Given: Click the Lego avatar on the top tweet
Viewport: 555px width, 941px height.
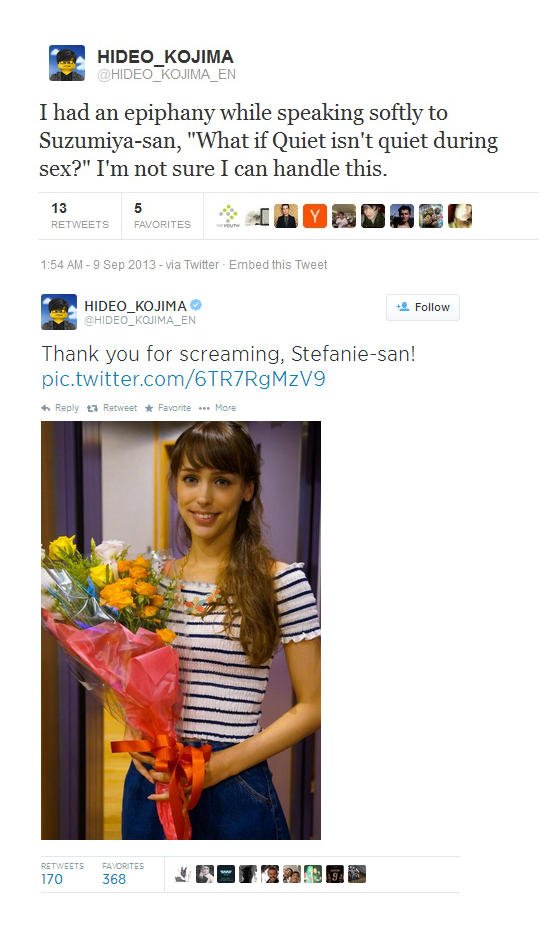Looking at the screenshot, I should 67,62.
